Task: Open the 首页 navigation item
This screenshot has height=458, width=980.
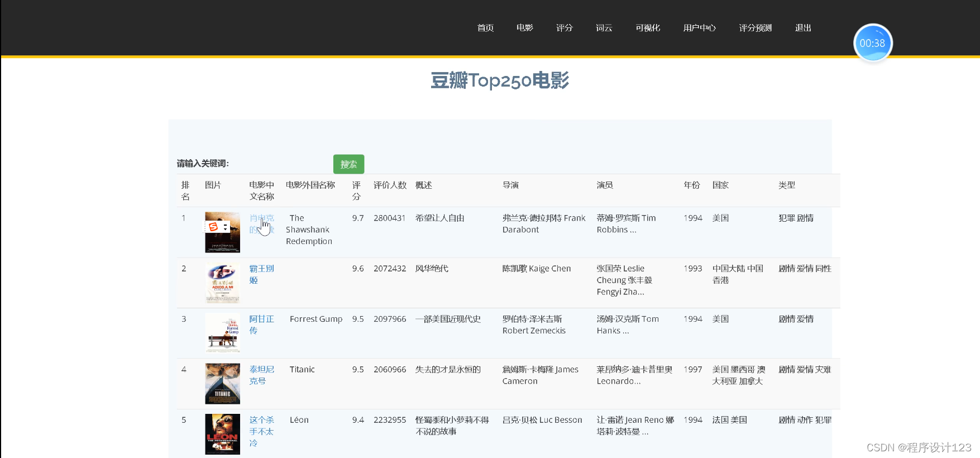Action: pyautogui.click(x=485, y=28)
